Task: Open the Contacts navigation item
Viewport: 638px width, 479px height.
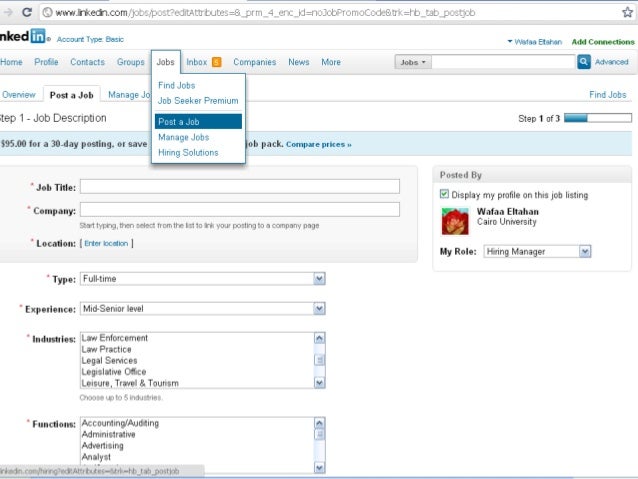Action: [87, 62]
